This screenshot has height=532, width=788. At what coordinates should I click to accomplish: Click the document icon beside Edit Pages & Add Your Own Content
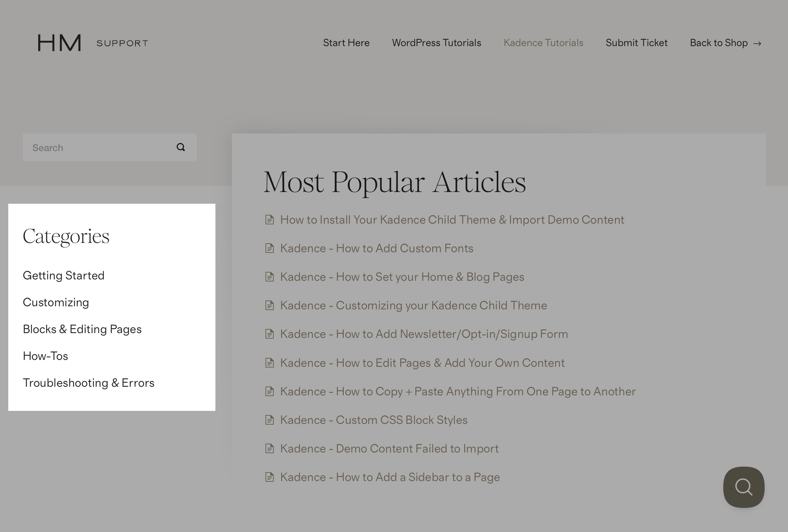point(269,363)
